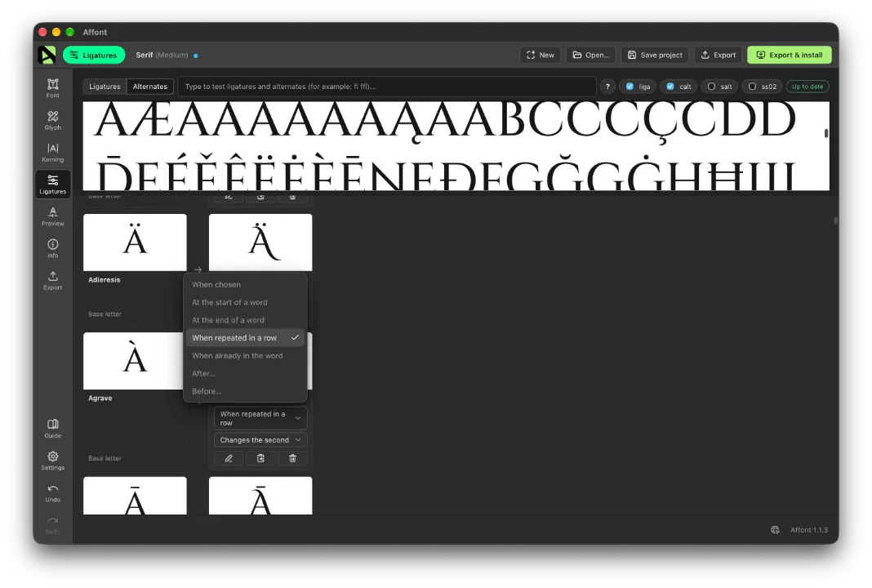The width and height of the screenshot is (872, 588).
Task: Click the Ligatures sidebar icon
Action: (53, 184)
